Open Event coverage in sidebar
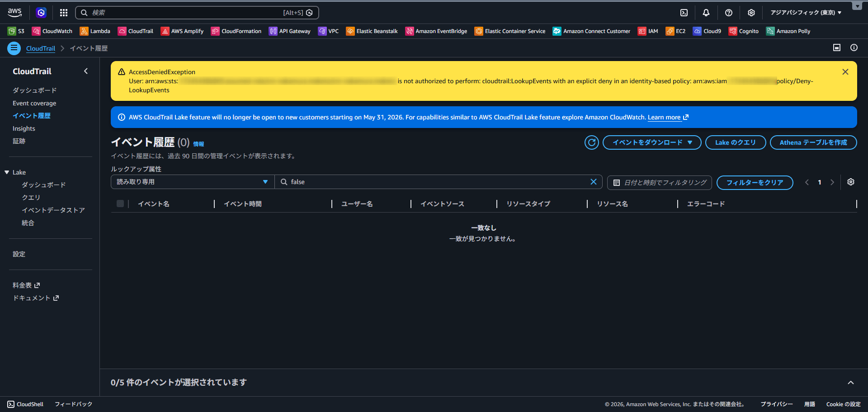The image size is (868, 412). coord(34,103)
